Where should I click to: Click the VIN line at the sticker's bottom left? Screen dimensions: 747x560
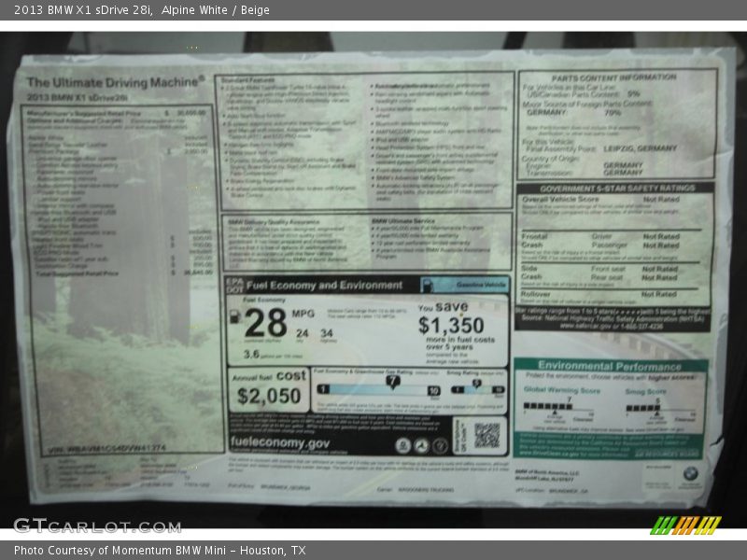106,449
